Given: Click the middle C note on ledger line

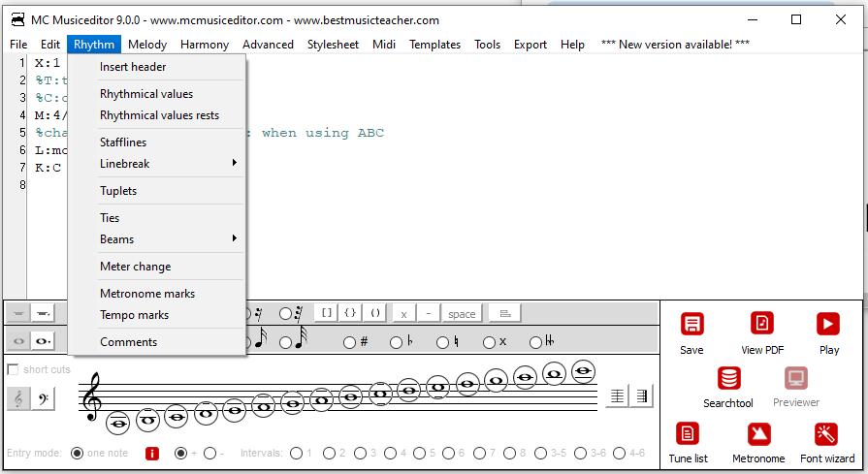Looking at the screenshot, I should (177, 417).
